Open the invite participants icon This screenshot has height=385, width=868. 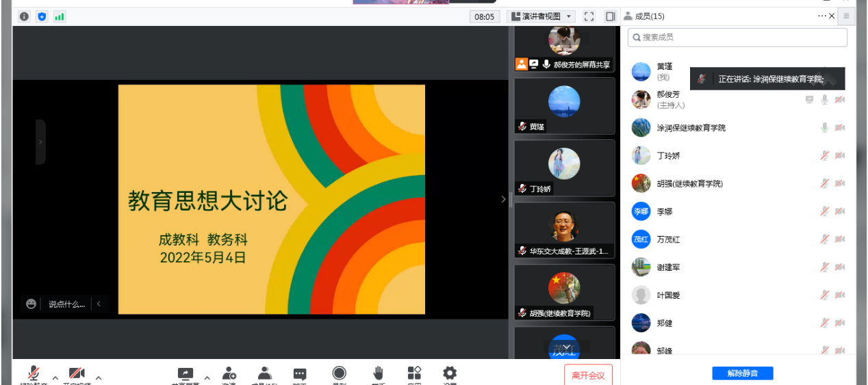[x=229, y=373]
